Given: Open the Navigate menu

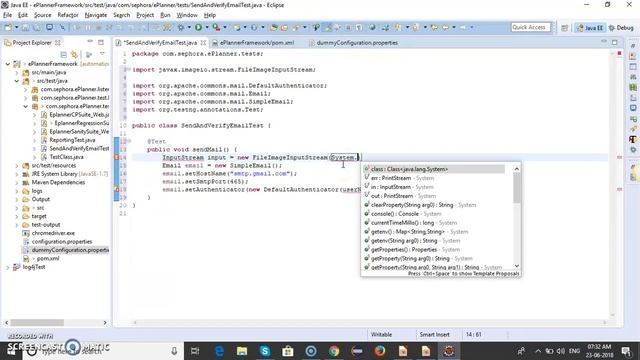Looking at the screenshot, I should click(x=96, y=15).
